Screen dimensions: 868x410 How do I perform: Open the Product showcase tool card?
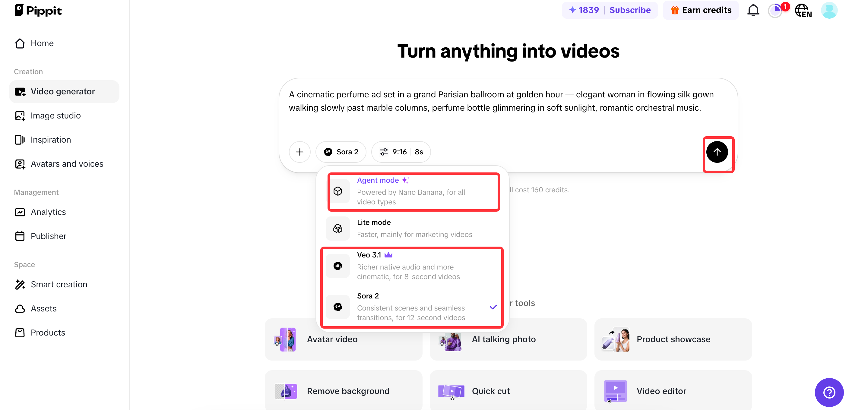(673, 339)
